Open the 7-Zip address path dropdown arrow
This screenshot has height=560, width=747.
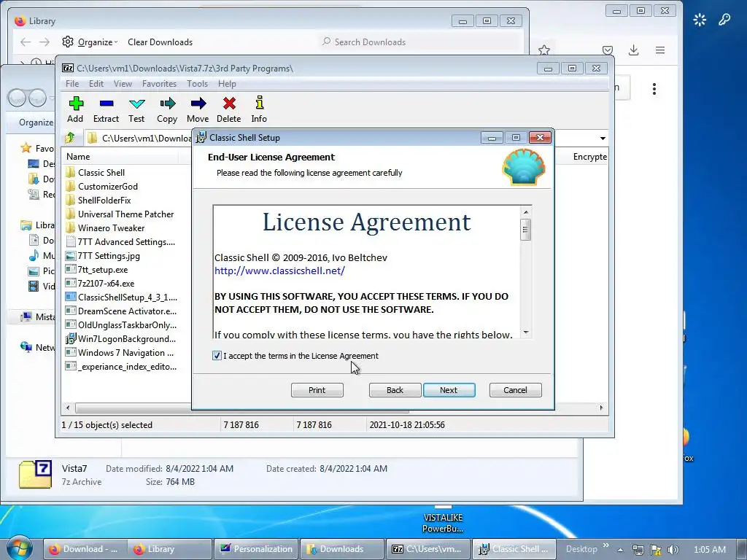603,138
